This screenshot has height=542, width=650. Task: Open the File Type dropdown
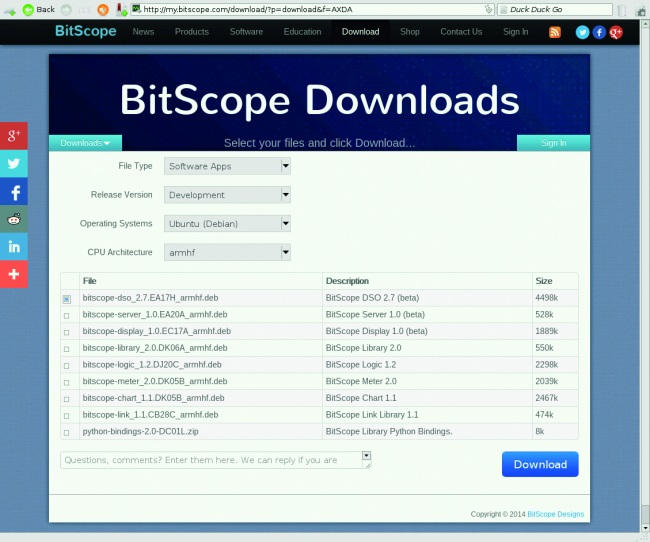[227, 166]
